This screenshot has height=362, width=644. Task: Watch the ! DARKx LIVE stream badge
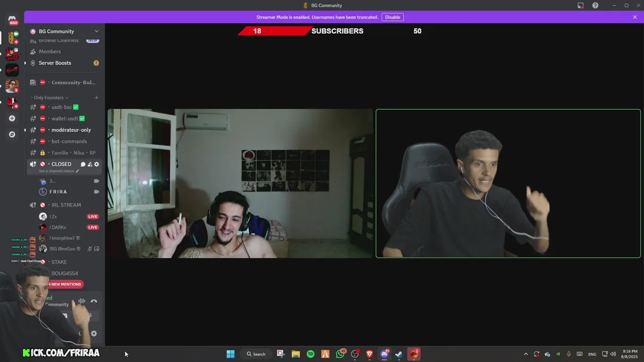click(x=93, y=227)
